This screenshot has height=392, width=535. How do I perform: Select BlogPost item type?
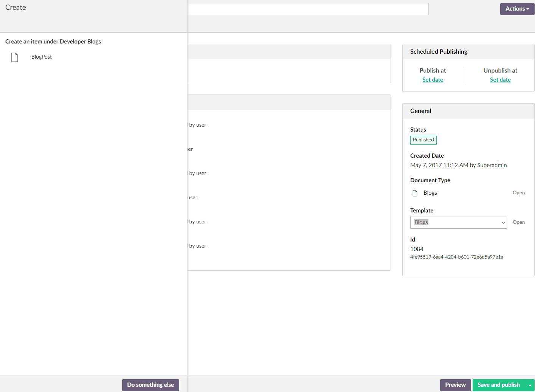click(42, 57)
